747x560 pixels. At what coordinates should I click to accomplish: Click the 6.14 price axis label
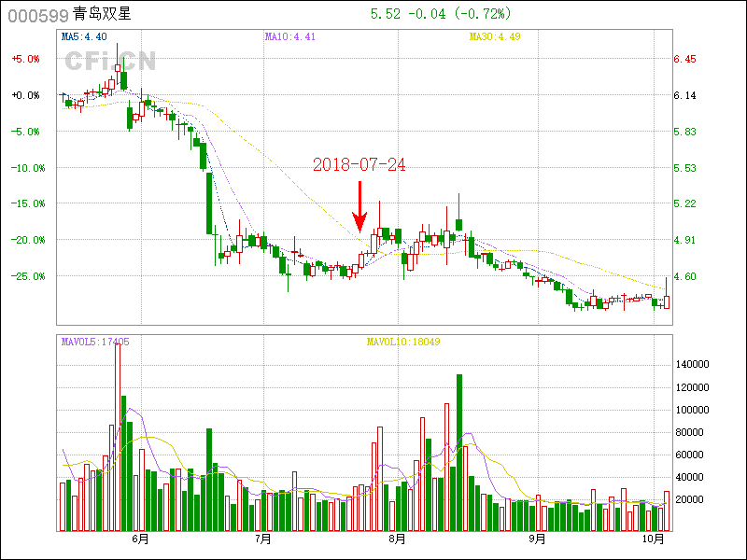(x=684, y=95)
